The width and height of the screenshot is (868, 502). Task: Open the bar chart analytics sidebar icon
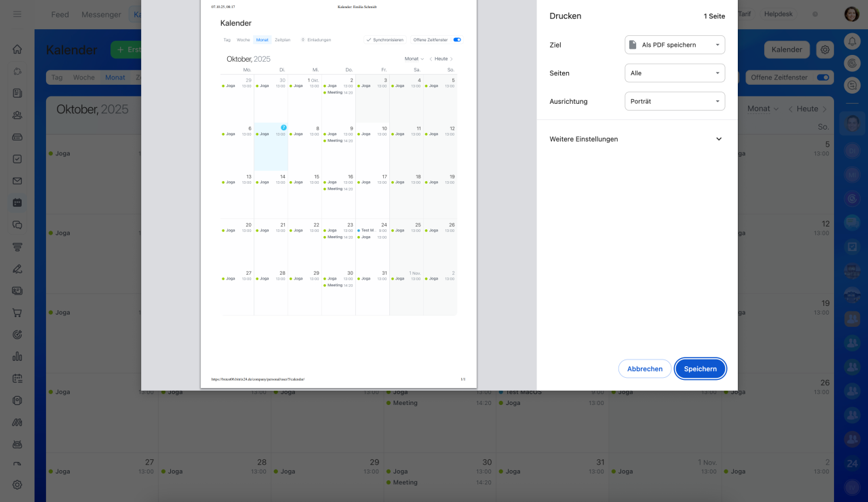point(18,356)
